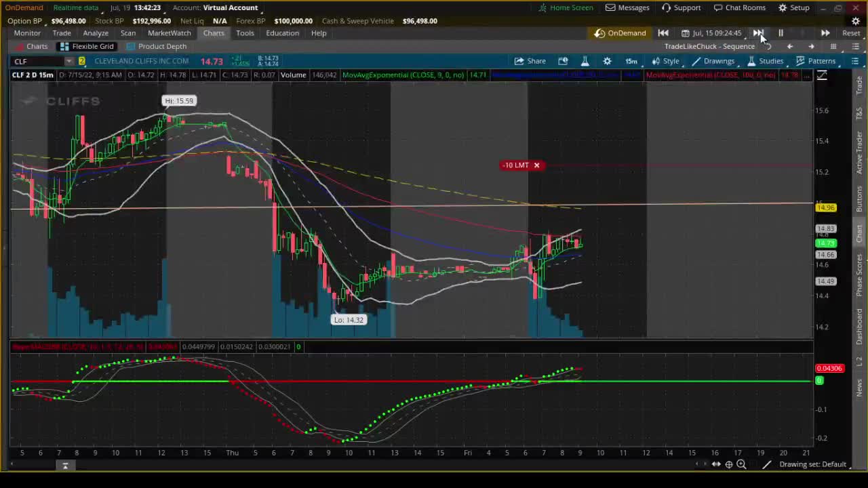Viewport: 868px width, 488px height.
Task: Open chart settings gear icon
Action: (x=607, y=61)
